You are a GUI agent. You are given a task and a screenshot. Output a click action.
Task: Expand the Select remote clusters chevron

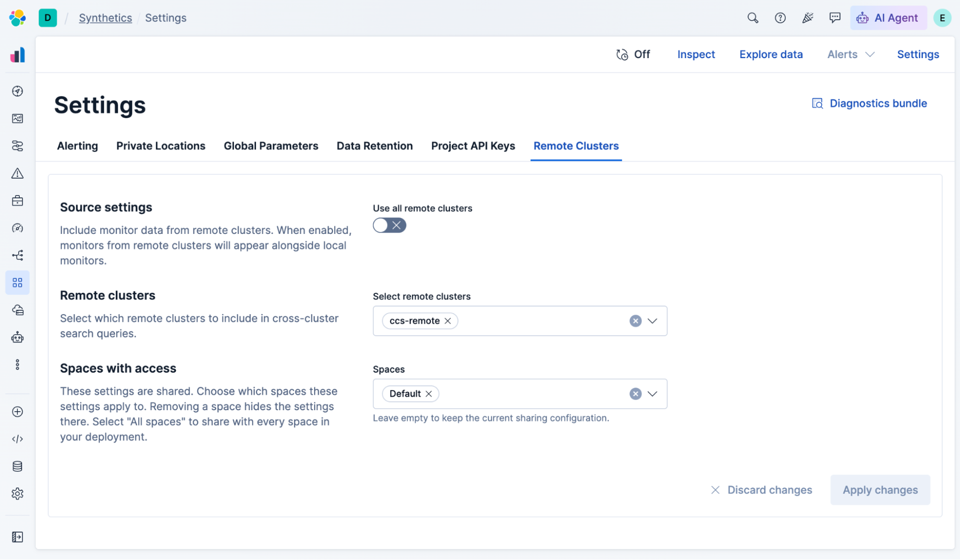pos(652,321)
